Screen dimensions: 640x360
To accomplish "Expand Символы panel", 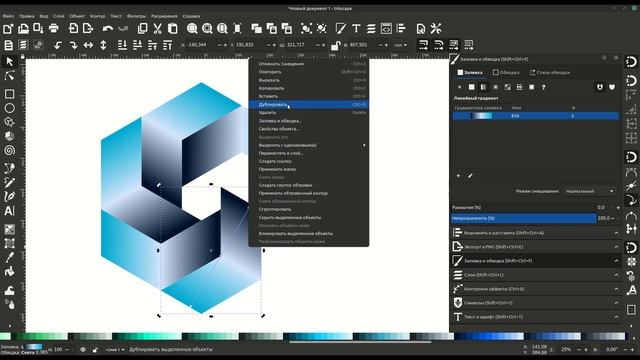I will click(x=536, y=302).
